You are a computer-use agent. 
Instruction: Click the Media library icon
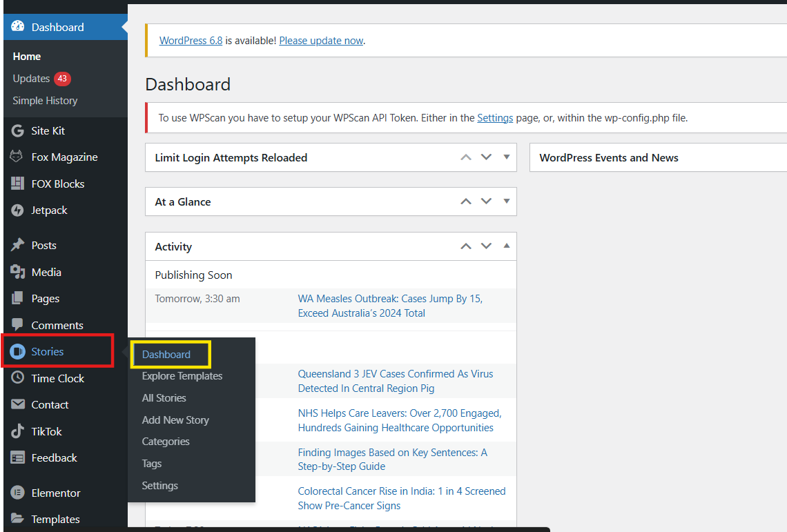pos(17,272)
